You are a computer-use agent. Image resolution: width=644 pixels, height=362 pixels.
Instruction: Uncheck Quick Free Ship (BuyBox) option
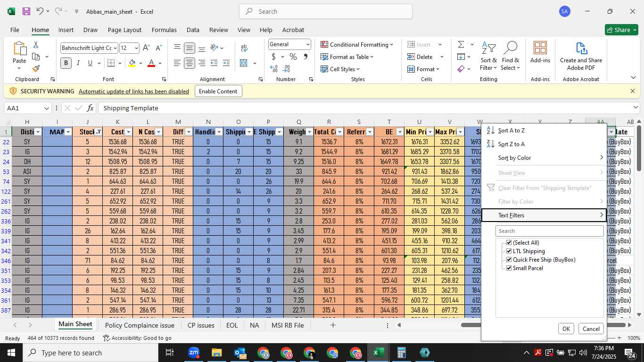point(509,260)
